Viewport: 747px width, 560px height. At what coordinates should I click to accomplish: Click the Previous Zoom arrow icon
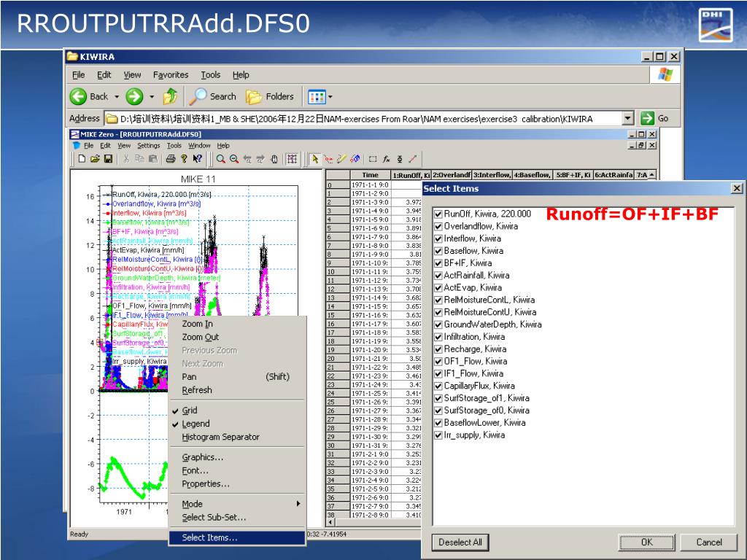click(247, 159)
